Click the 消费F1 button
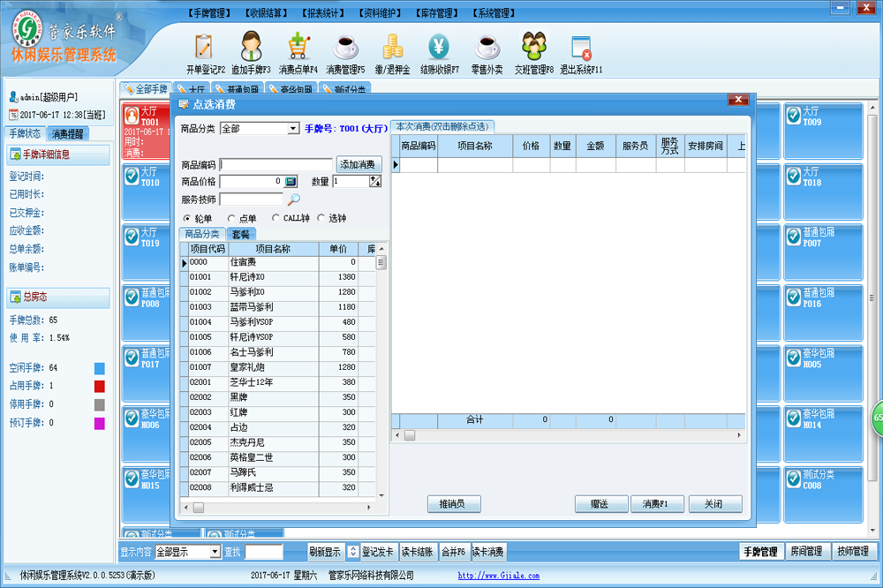883x588 pixels. [x=656, y=503]
